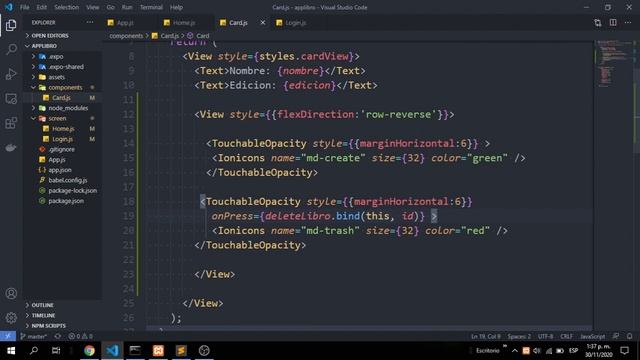This screenshot has height=360, width=640.
Task: Expand the NPM Scripts section
Action: (x=49, y=326)
